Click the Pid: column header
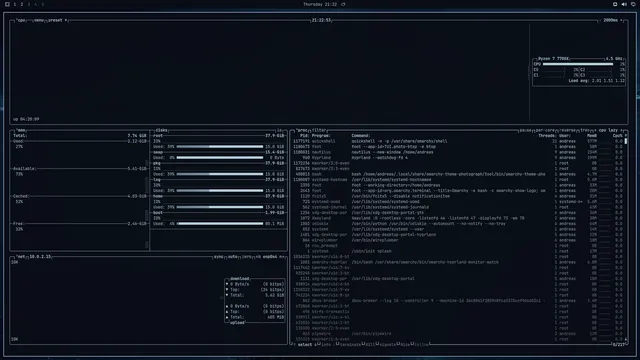Screen dimensions: 640x360 304,136
